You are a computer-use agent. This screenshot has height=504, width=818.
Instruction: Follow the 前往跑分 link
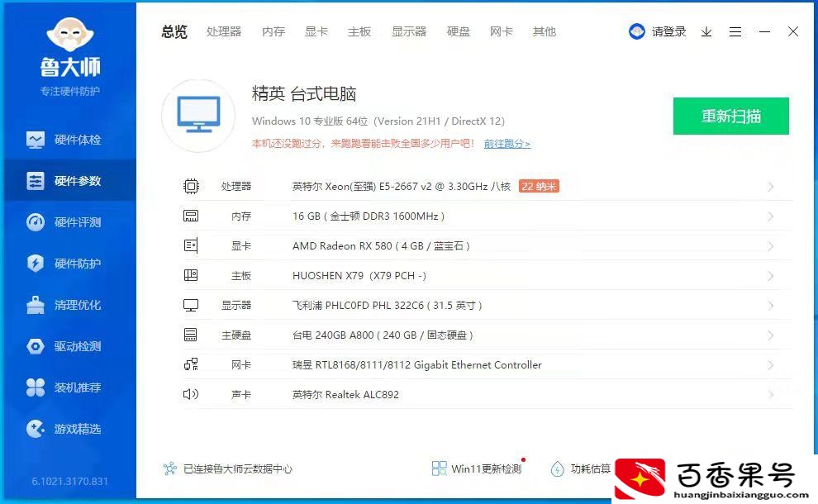point(507,144)
